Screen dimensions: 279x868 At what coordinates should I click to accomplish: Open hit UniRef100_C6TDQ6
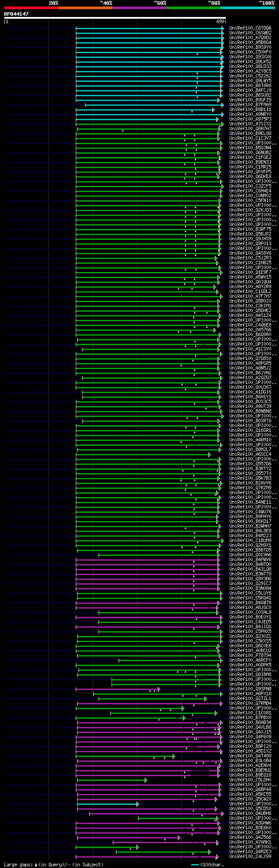tap(250, 28)
